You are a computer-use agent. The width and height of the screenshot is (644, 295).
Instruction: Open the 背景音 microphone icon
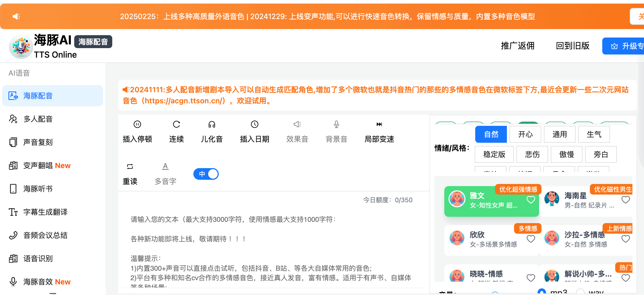pos(336,131)
